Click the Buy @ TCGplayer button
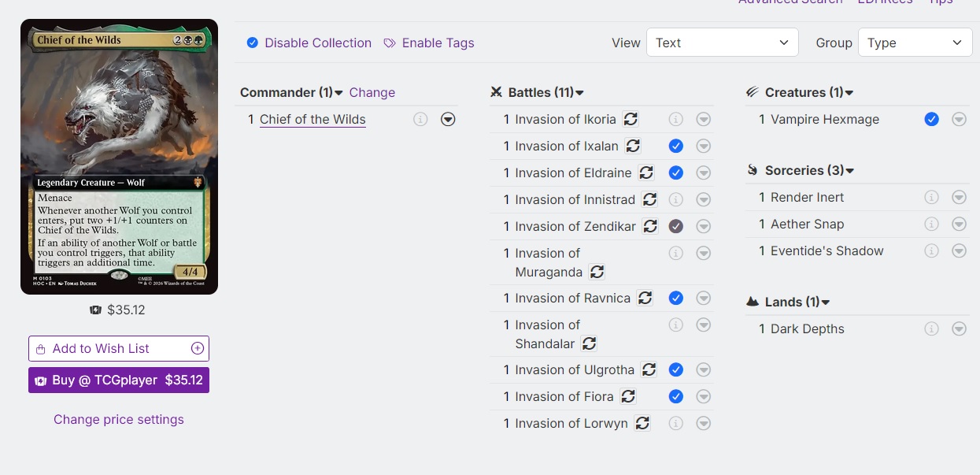Viewport: 980px width, 475px height. click(119, 380)
